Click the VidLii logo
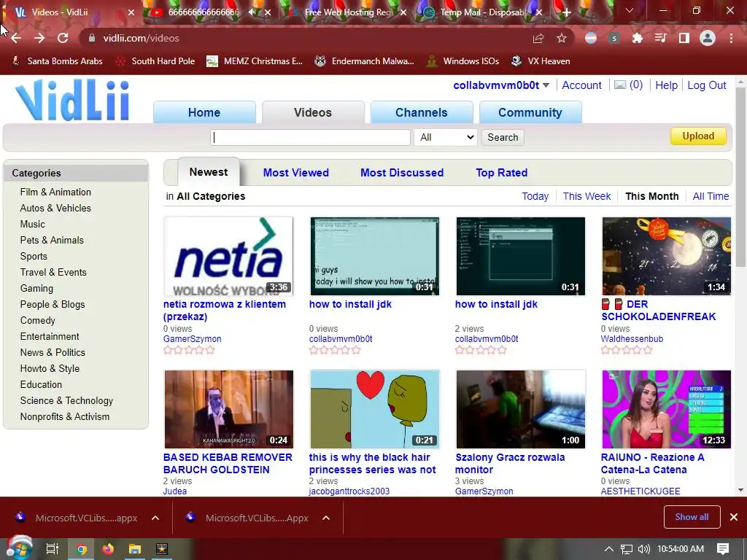This screenshot has height=560, width=747. 72,100
